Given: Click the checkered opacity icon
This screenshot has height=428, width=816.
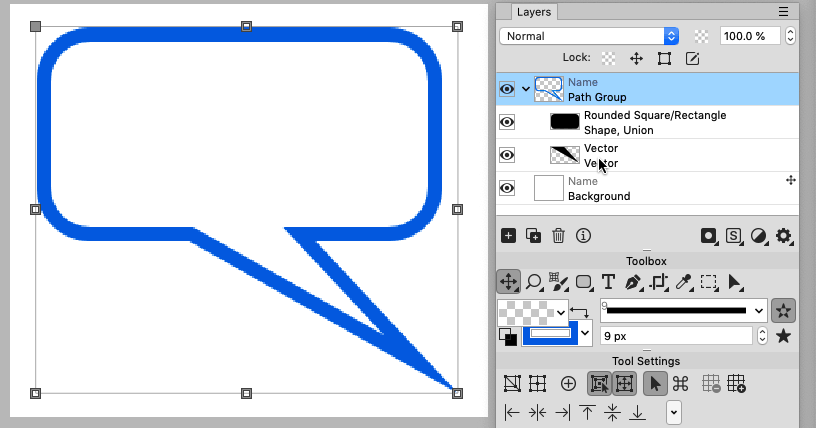Looking at the screenshot, I should click(x=701, y=36).
